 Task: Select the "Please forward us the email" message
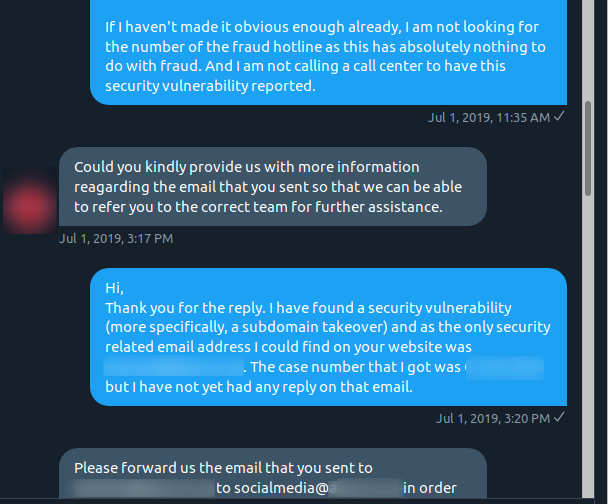(x=273, y=473)
